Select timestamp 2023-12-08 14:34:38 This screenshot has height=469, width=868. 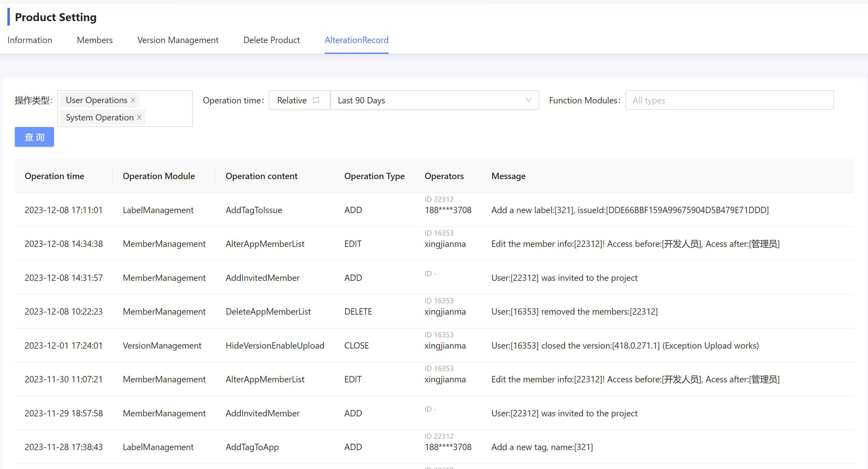point(64,244)
